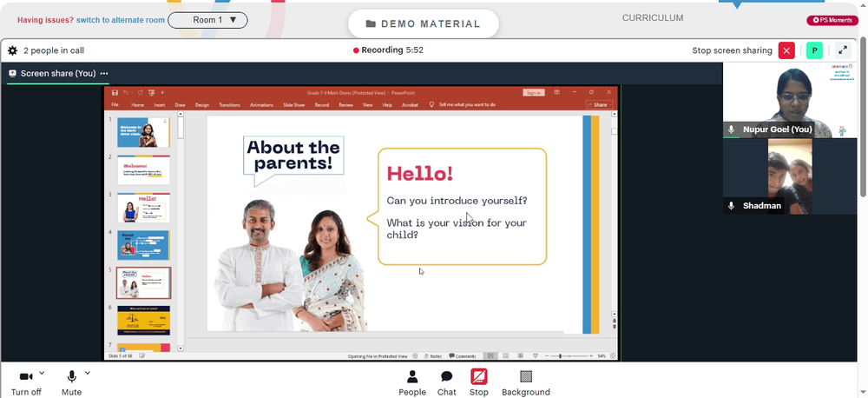Click PowerPoint Share button
Viewport: 868px width, 398px height.
[599, 105]
